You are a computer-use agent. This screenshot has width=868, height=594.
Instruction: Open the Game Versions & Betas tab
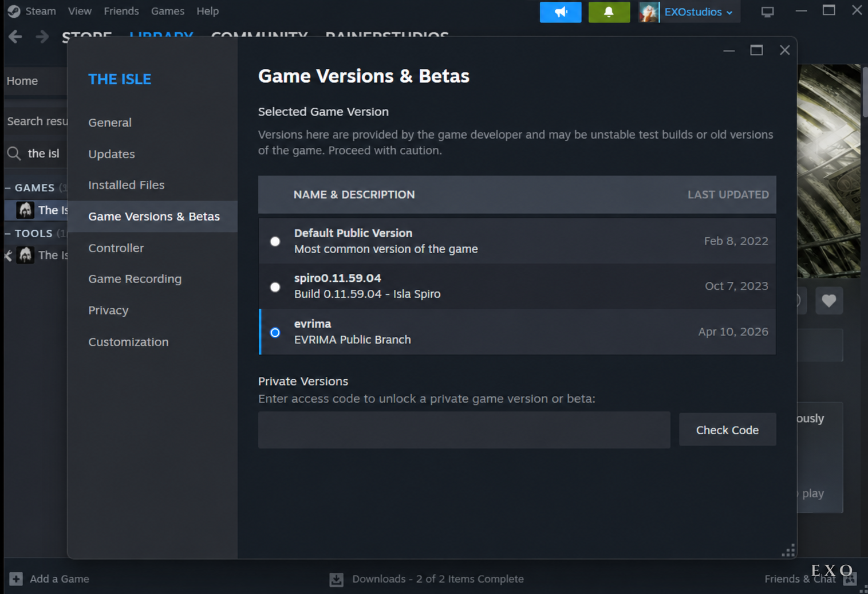[152, 217]
